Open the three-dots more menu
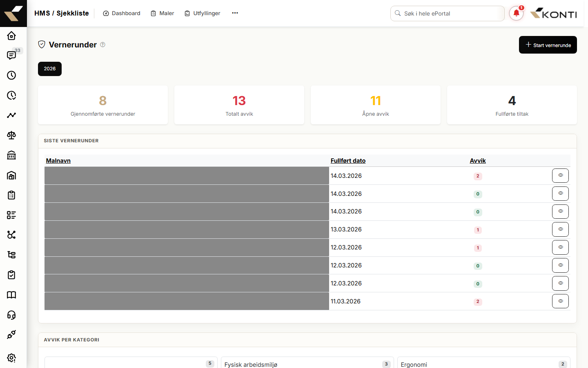Viewport: 588px width, 368px height. (x=235, y=13)
